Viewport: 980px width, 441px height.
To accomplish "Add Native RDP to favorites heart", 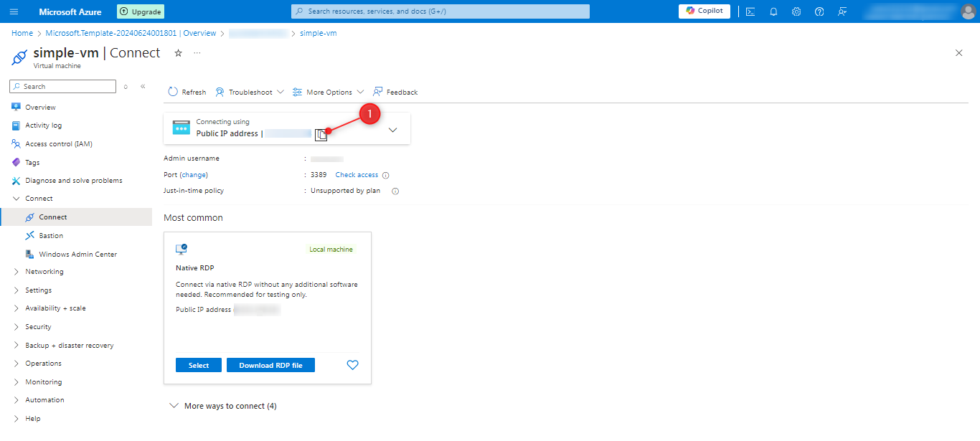I will [x=352, y=365].
